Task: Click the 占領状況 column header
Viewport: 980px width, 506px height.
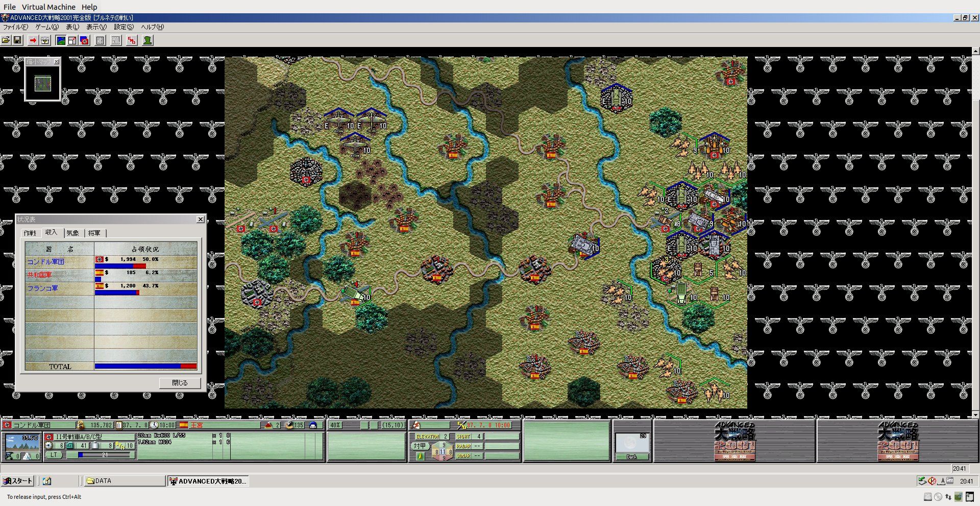Action: 145,249
